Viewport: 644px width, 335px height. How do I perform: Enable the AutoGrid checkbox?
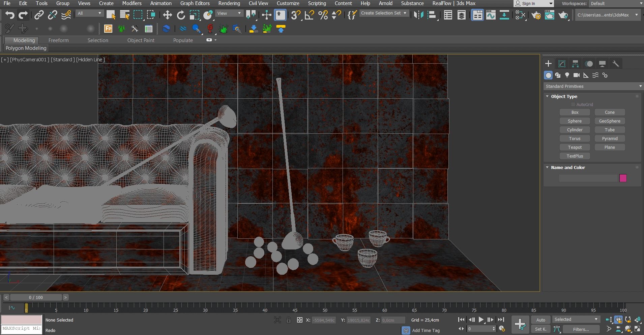click(574, 104)
